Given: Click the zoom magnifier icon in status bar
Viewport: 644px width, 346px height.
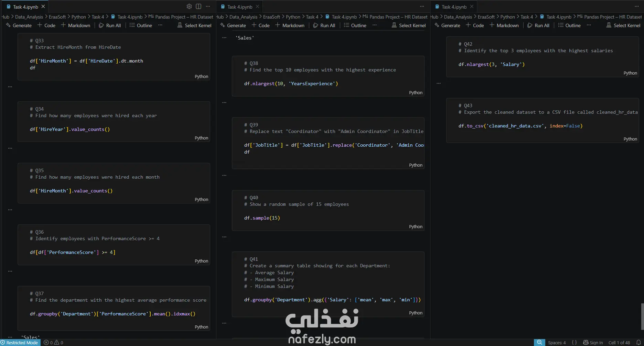Looking at the screenshot, I should [x=539, y=343].
